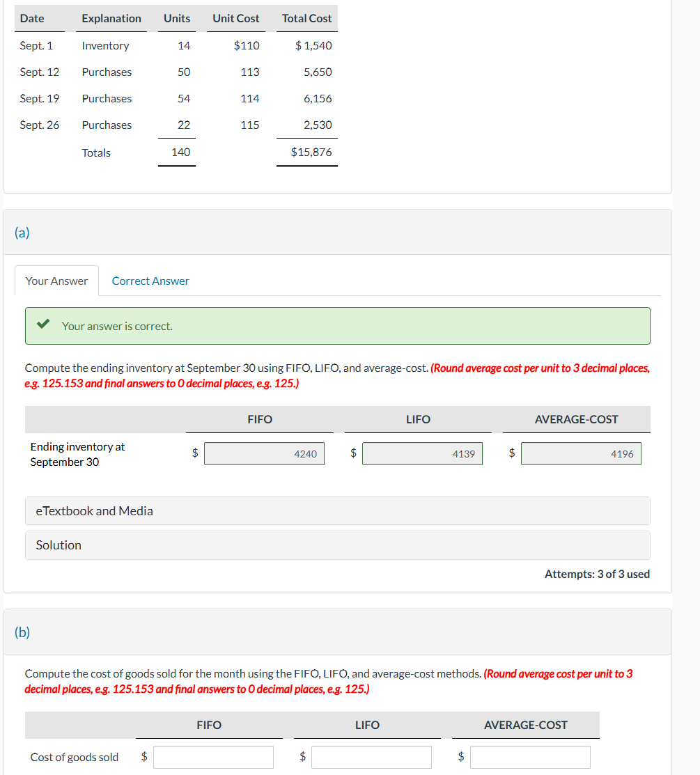This screenshot has height=775, width=700.
Task: Click the AVERAGE-COST header in part (a)
Action: [x=577, y=420]
